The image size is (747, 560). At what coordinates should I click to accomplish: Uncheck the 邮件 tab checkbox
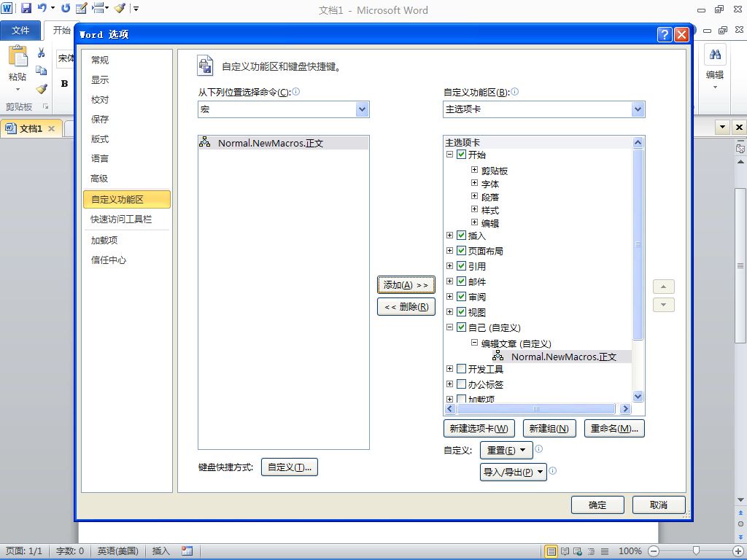pyautogui.click(x=461, y=281)
